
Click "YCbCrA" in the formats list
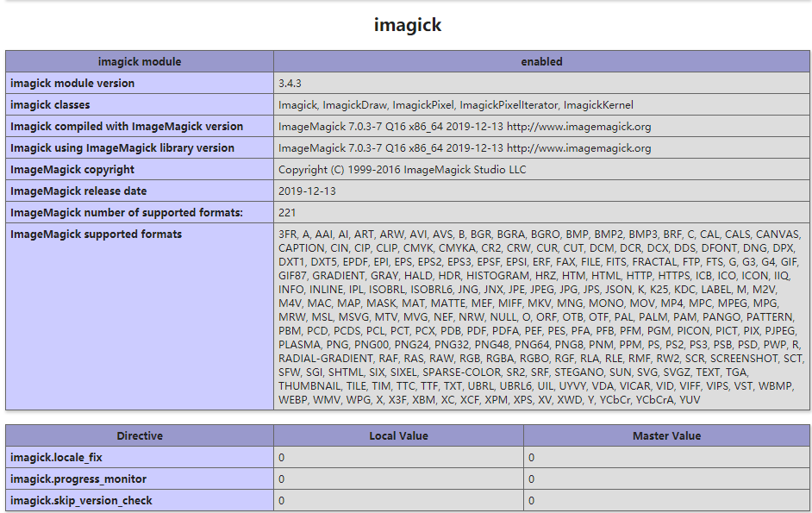click(x=655, y=400)
